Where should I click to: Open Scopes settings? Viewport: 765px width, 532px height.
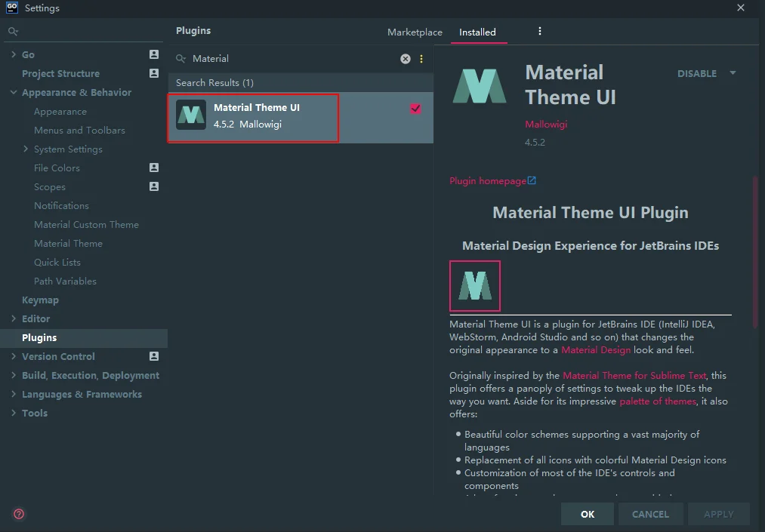50,186
